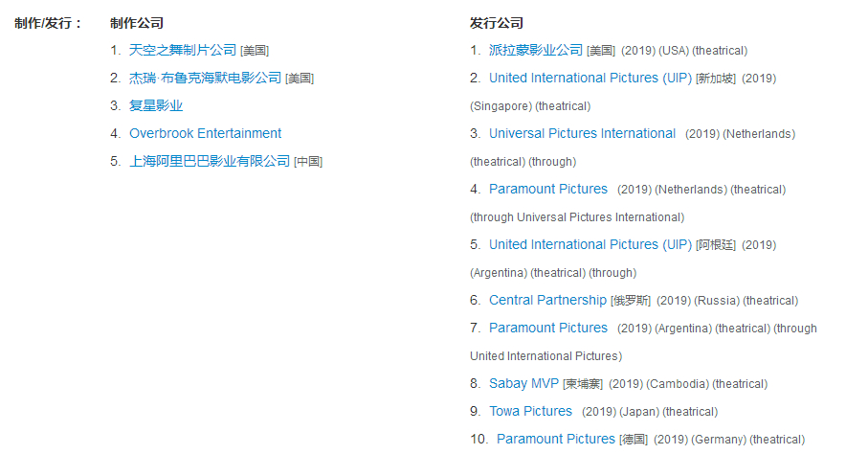Click the text (2019) (USA) (theatrical)

[x=684, y=51]
